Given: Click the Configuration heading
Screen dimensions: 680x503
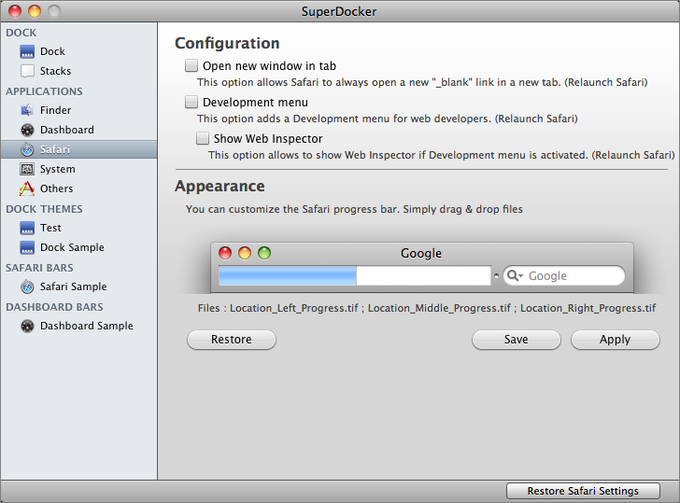Looking at the screenshot, I should tap(227, 43).
